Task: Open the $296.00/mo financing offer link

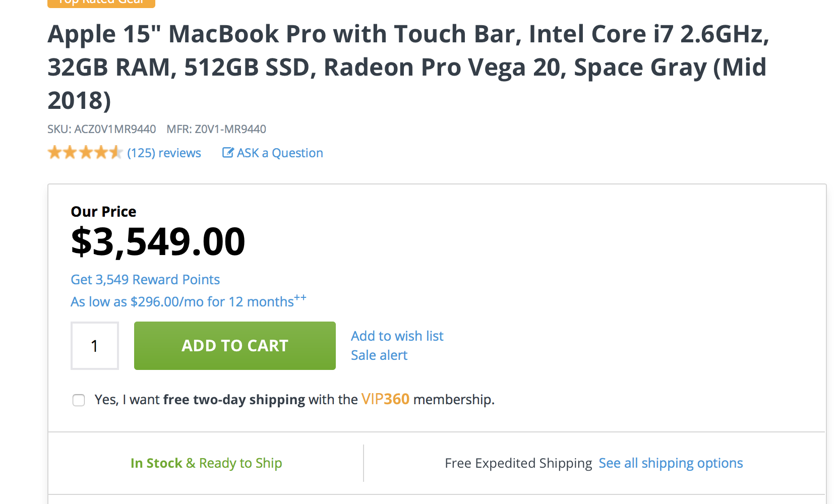Action: coord(189,301)
